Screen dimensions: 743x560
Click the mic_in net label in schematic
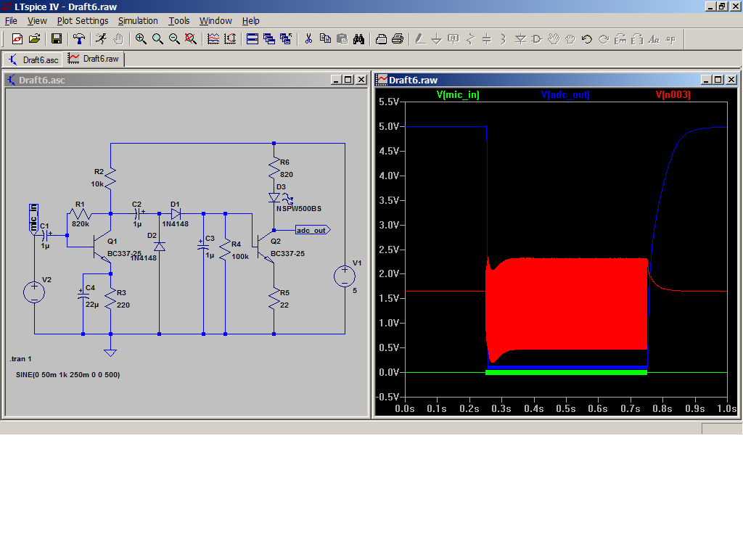click(33, 218)
